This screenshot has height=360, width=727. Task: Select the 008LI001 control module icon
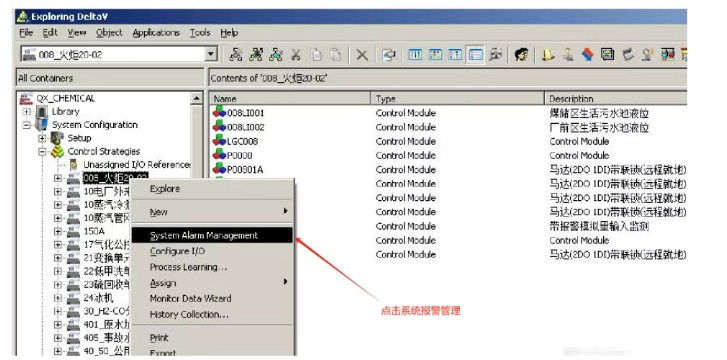[x=219, y=112]
